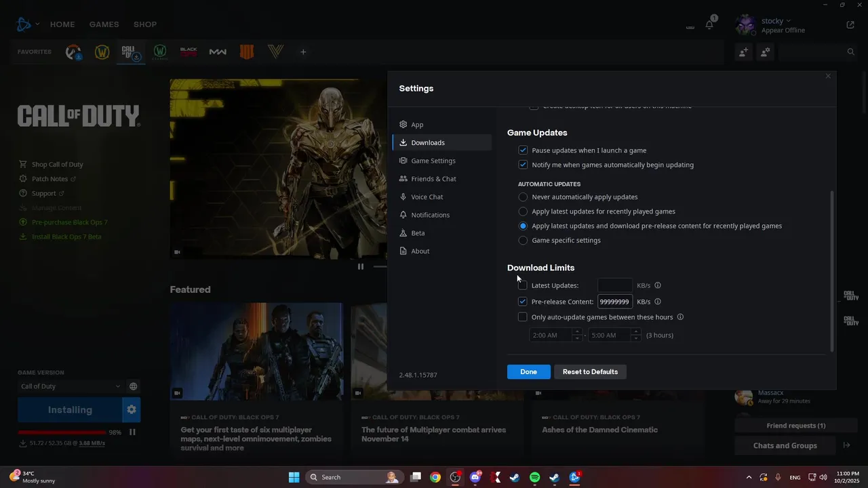Open the Voice Chat settings tab
The height and width of the screenshot is (488, 868).
tap(442, 197)
